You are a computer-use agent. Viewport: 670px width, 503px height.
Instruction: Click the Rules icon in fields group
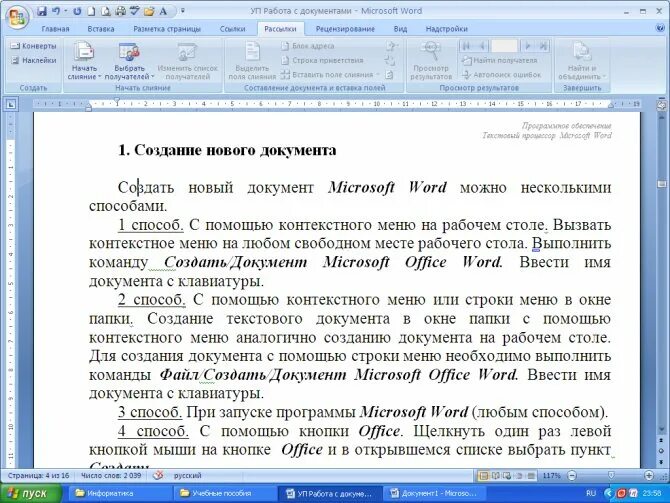pyautogui.click(x=391, y=46)
